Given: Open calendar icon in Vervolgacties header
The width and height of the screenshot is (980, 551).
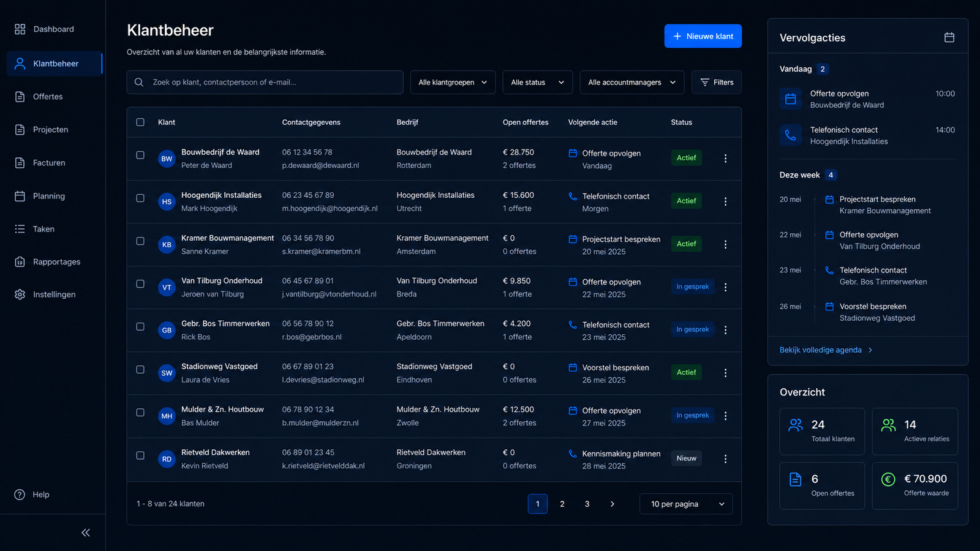Looking at the screenshot, I should pos(949,37).
